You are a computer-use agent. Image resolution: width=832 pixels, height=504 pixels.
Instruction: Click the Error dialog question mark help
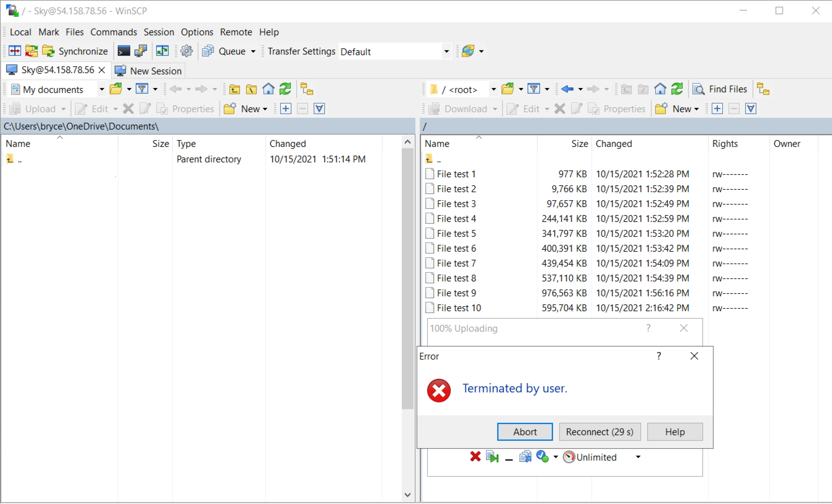tap(658, 356)
